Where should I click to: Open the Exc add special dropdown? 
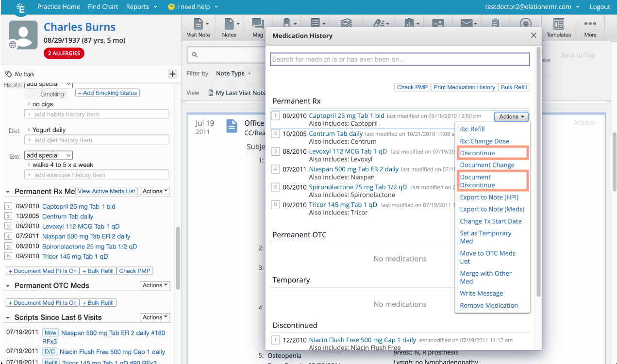(49, 155)
